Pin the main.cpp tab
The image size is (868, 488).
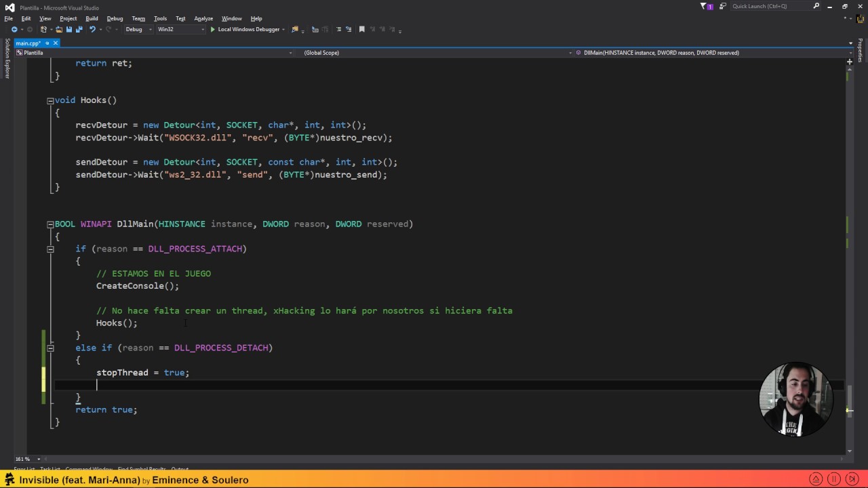coord(46,43)
